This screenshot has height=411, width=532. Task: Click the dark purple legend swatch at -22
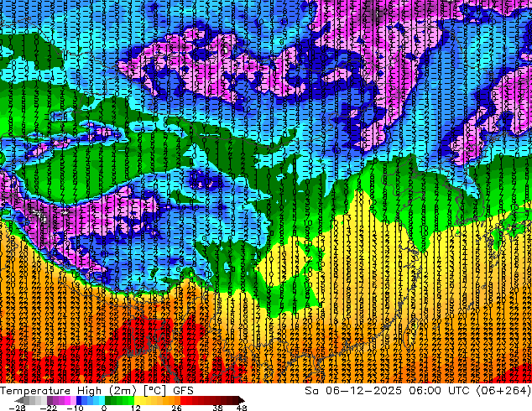click(50, 400)
